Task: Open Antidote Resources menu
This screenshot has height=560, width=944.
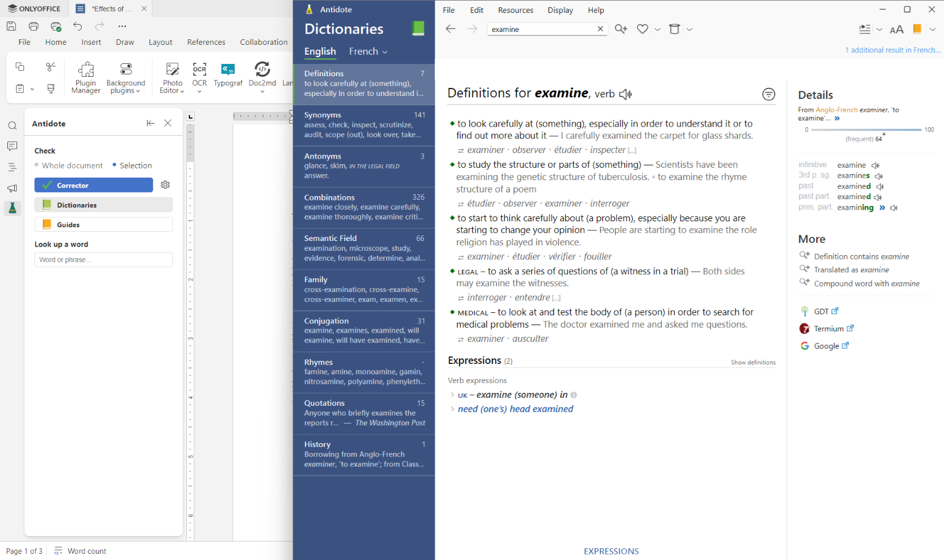Action: [515, 10]
